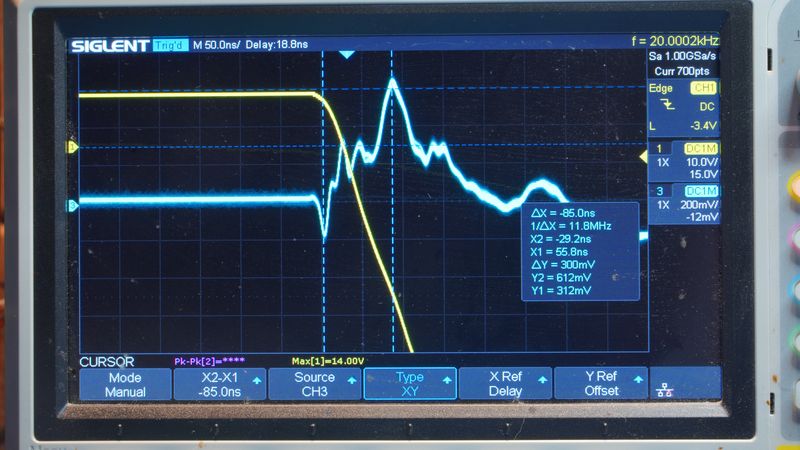This screenshot has height=450, width=800.
Task: Select the Y Ref Offset menu item
Action: [x=599, y=384]
